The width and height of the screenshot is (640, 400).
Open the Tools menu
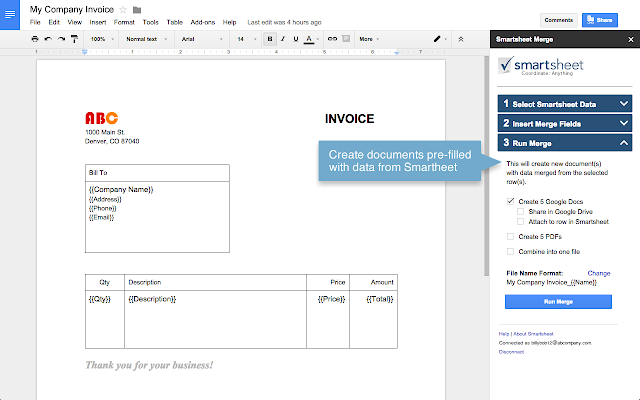[x=150, y=22]
